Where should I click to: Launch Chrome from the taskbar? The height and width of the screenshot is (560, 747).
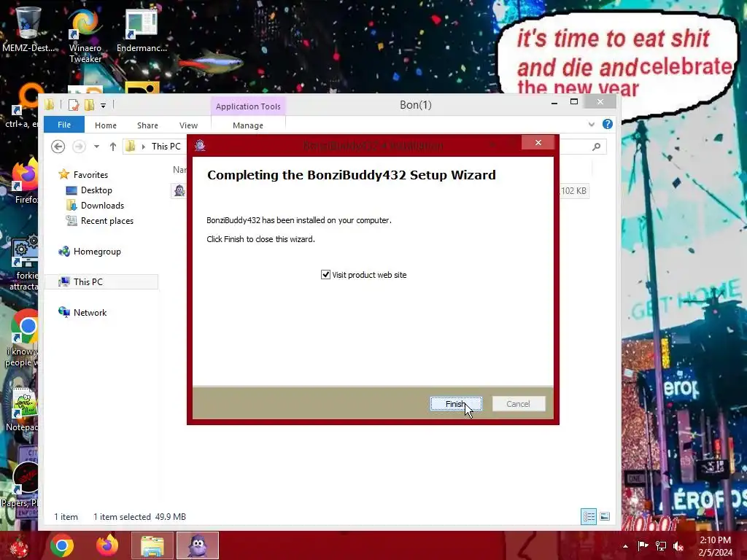coord(62,545)
